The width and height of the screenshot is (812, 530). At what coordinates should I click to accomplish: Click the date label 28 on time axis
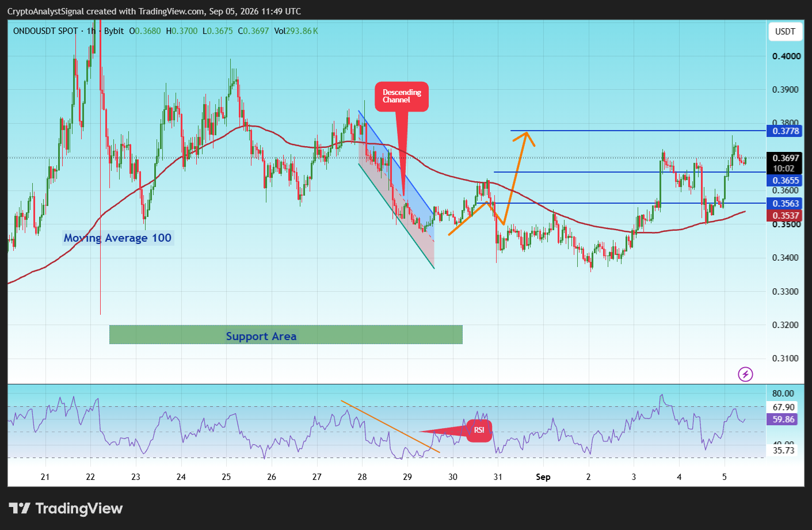tap(362, 477)
